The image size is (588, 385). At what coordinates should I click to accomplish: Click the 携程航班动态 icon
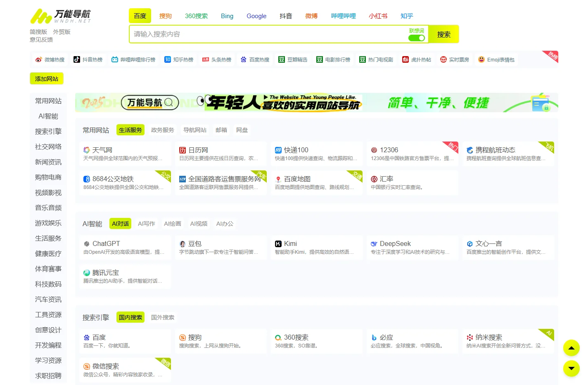tap(470, 150)
